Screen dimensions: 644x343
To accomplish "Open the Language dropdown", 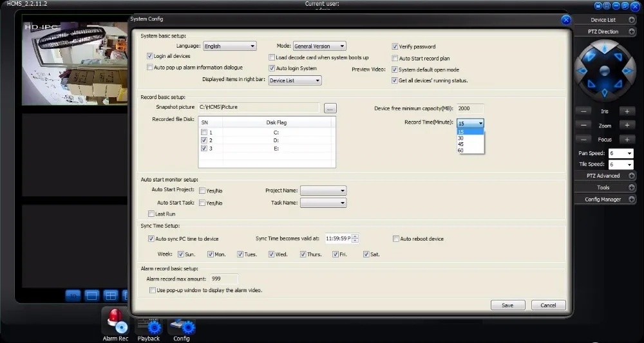I will click(x=229, y=46).
